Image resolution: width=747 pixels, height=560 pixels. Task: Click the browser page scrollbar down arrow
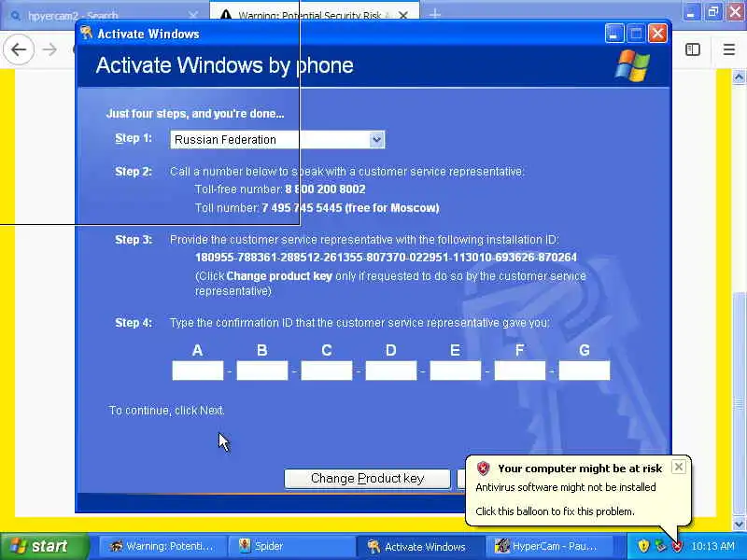(x=739, y=524)
